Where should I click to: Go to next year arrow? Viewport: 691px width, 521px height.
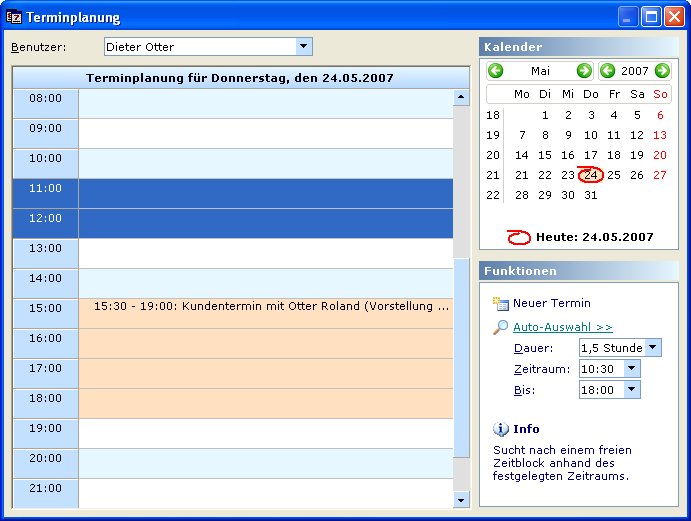661,71
